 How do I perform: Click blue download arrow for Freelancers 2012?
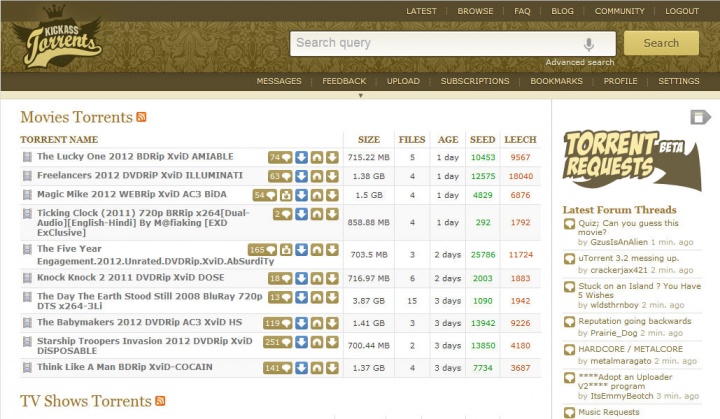pyautogui.click(x=301, y=176)
